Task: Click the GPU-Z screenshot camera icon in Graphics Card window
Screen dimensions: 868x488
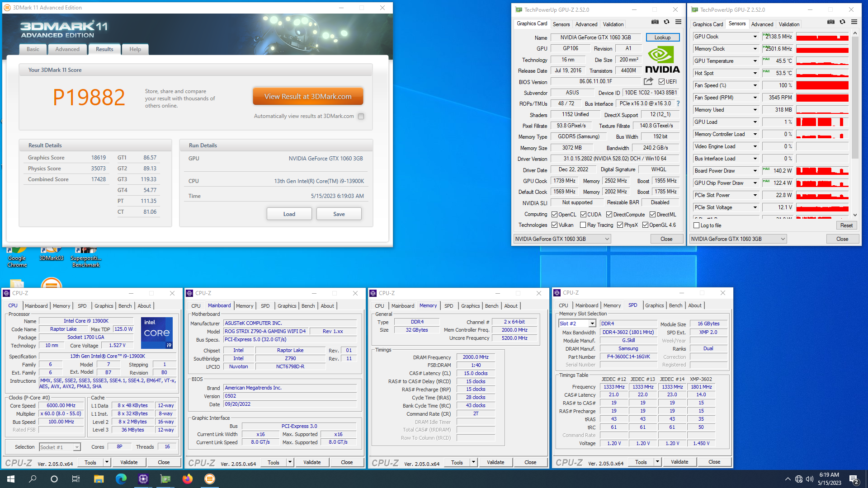Action: [655, 22]
